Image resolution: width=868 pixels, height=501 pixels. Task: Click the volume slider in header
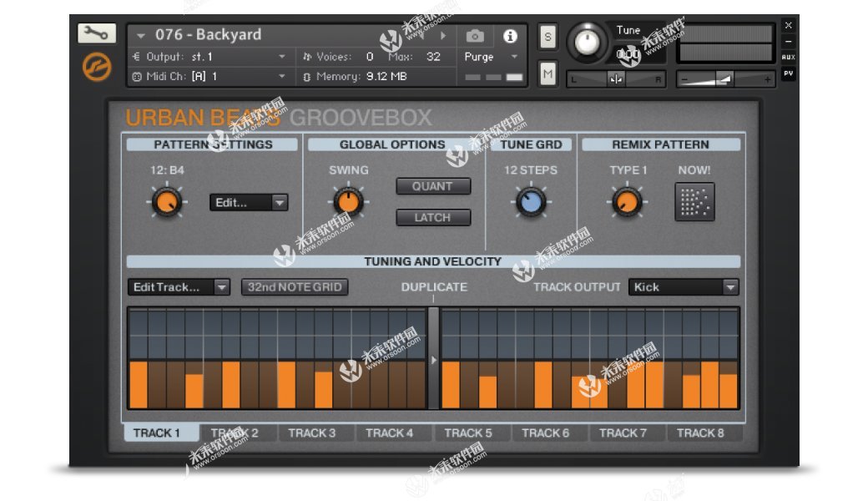[x=726, y=79]
